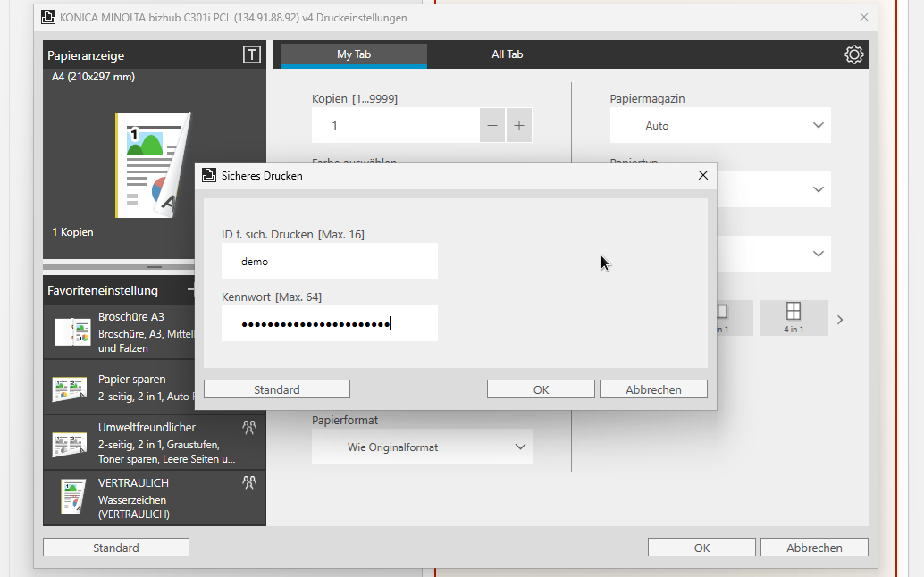Open the Papiermagazin dropdown
This screenshot has height=577, width=924.
point(720,126)
